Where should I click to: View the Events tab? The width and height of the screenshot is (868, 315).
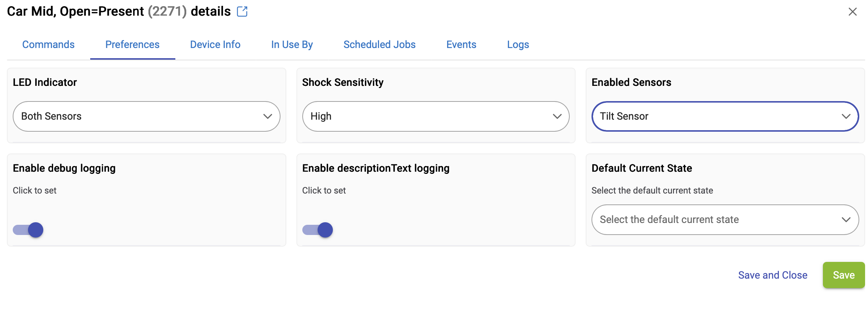click(x=461, y=44)
